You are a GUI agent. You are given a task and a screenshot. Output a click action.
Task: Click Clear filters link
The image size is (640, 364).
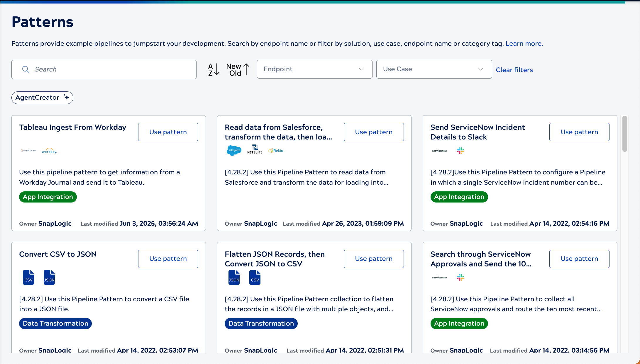[x=514, y=70]
